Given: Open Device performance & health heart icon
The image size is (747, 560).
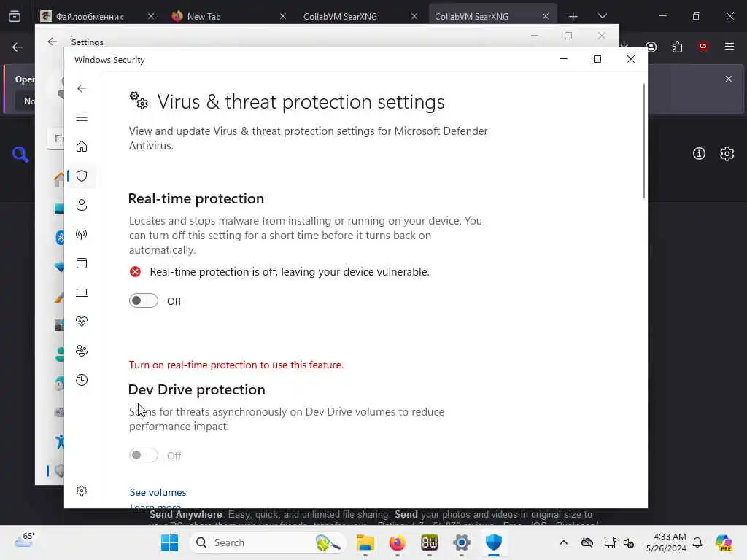Looking at the screenshot, I should click(x=82, y=322).
